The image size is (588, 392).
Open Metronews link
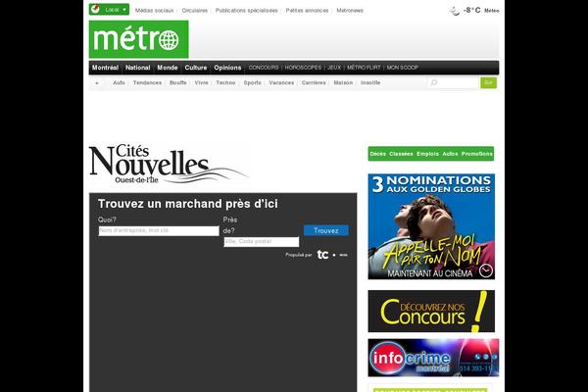(350, 11)
